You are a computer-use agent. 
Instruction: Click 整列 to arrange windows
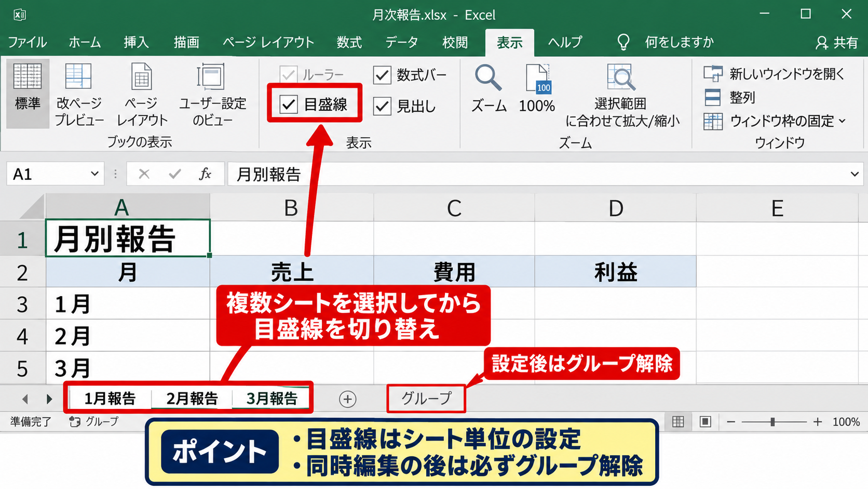(x=729, y=97)
